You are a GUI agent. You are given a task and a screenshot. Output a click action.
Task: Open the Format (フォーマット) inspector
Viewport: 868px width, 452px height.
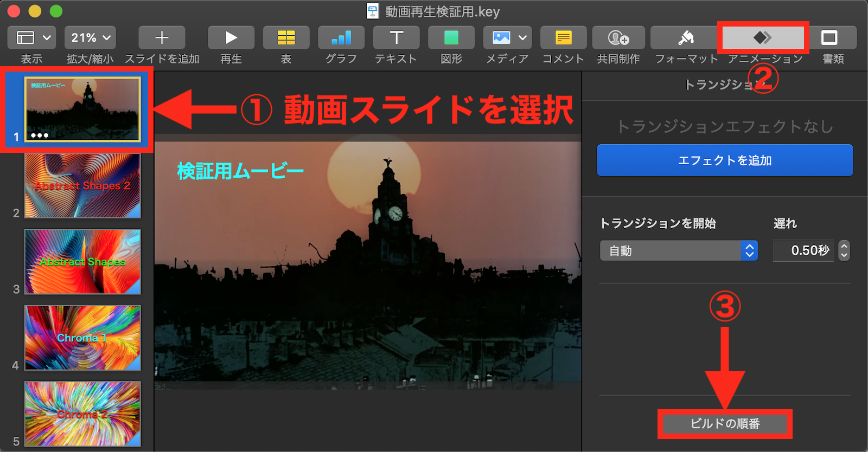tap(686, 37)
